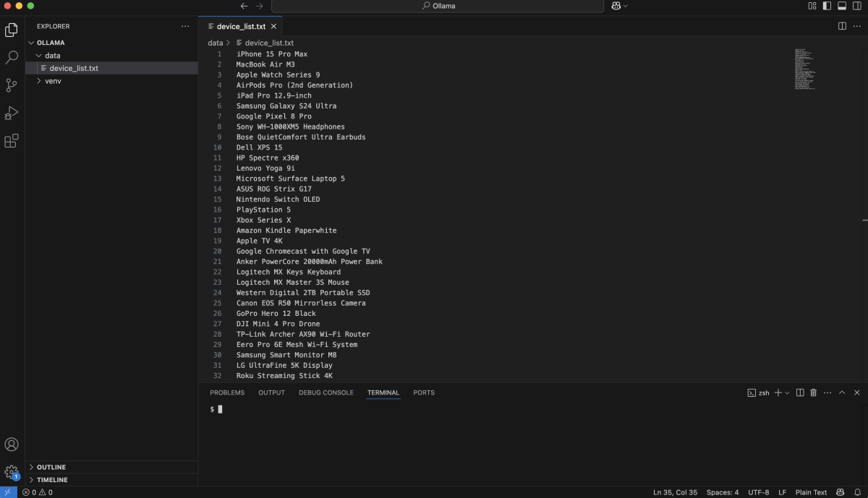Click the EXPLORER panel title
Image resolution: width=868 pixels, height=498 pixels.
coord(54,26)
